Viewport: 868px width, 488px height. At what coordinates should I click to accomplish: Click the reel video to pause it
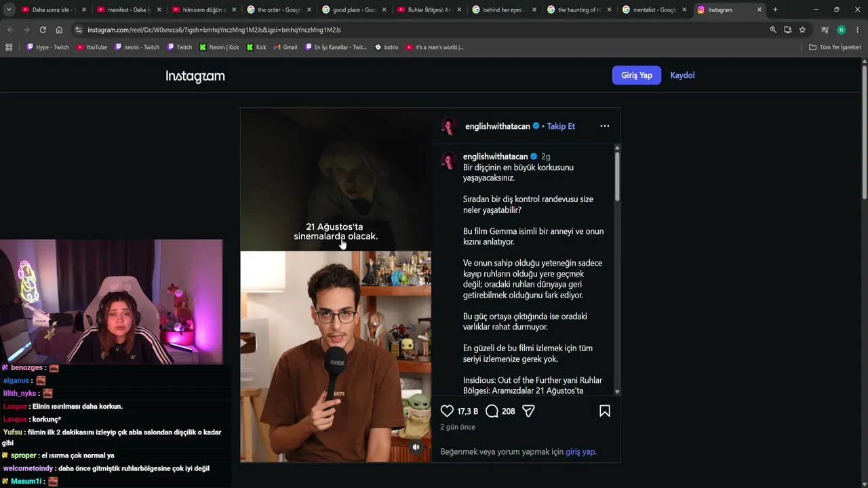pyautogui.click(x=336, y=285)
